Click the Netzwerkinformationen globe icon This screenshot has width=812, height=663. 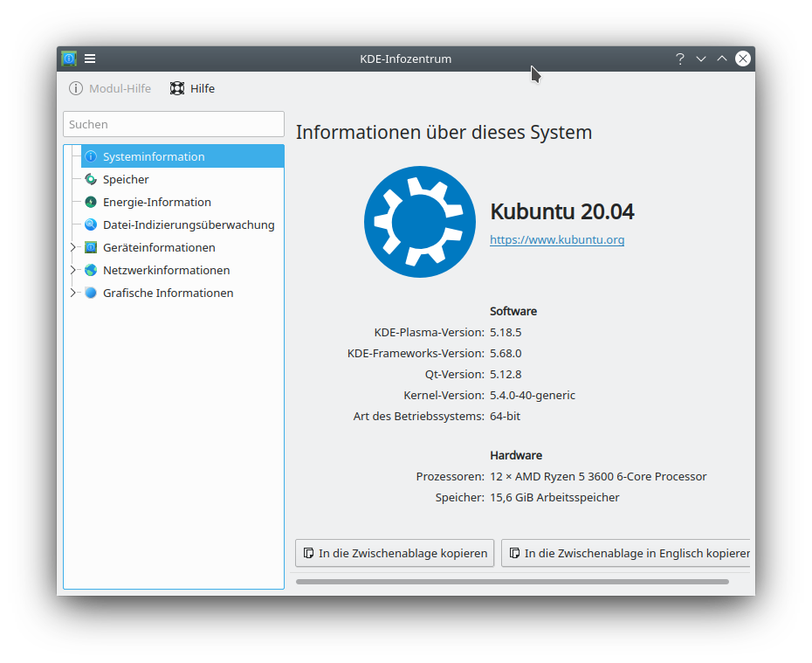[91, 271]
